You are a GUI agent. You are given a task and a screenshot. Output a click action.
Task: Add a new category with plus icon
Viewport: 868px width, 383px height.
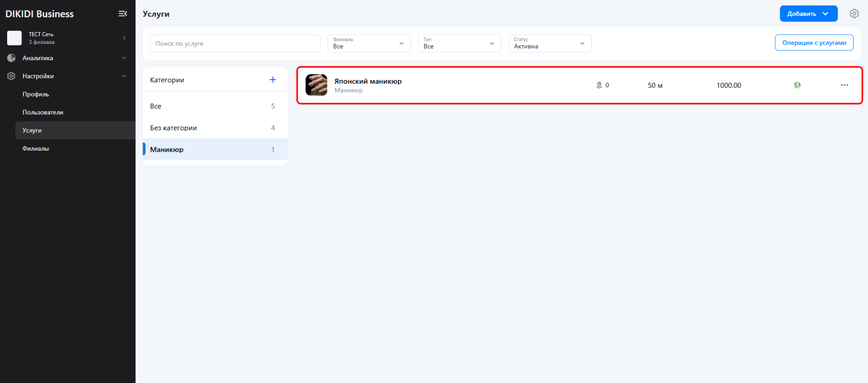coord(273,80)
